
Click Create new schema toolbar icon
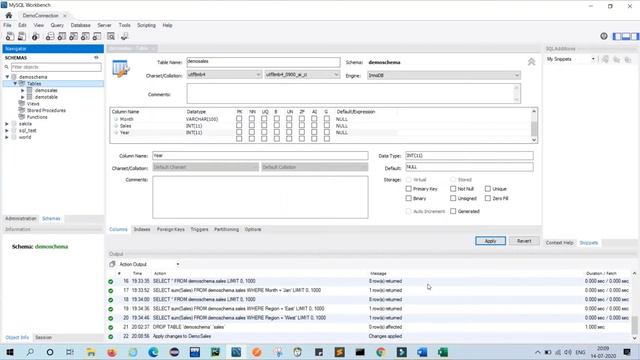coord(50,37)
